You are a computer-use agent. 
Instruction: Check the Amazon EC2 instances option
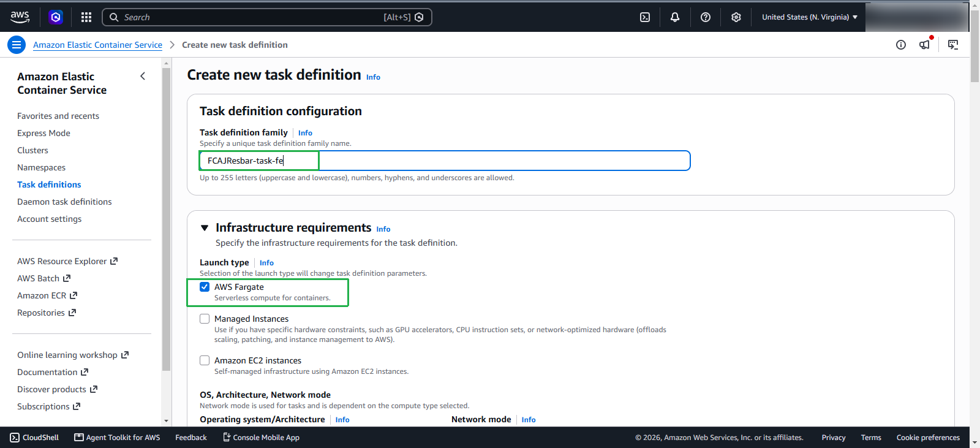205,360
